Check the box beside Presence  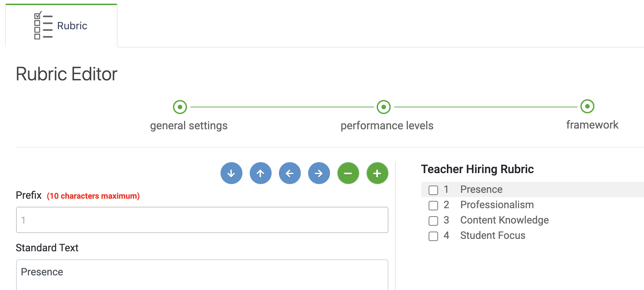pyautogui.click(x=433, y=190)
